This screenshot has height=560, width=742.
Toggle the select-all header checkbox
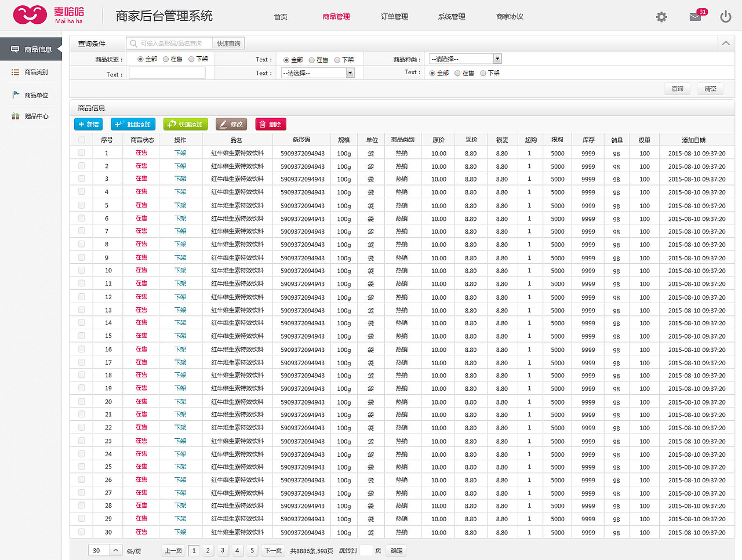[x=81, y=140]
